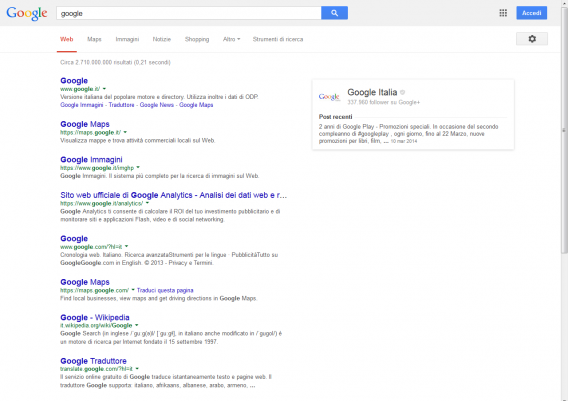Open the Google Traduttore result
The image size is (568, 401).
point(93,361)
